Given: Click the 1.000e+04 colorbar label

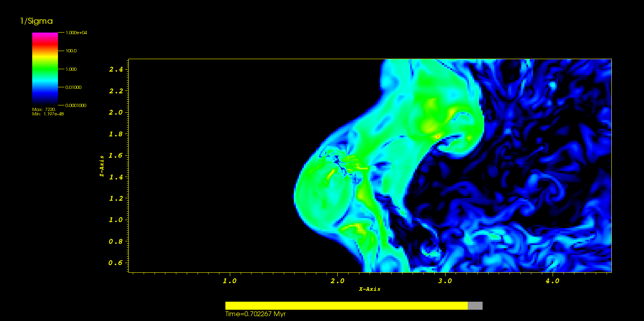Looking at the screenshot, I should point(76,33).
